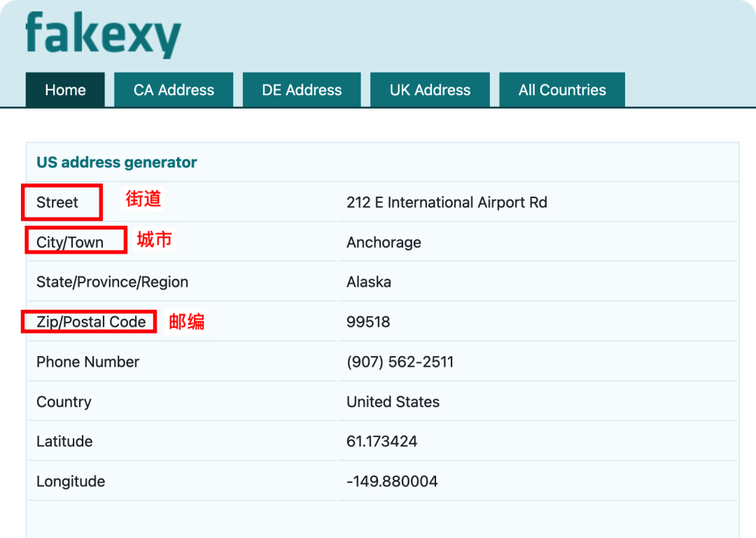Click the State/Province/Region label
This screenshot has width=756, height=538.
point(112,282)
